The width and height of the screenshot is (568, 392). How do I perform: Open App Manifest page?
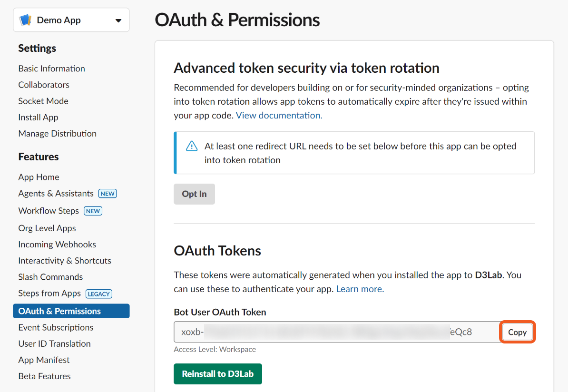coord(44,360)
